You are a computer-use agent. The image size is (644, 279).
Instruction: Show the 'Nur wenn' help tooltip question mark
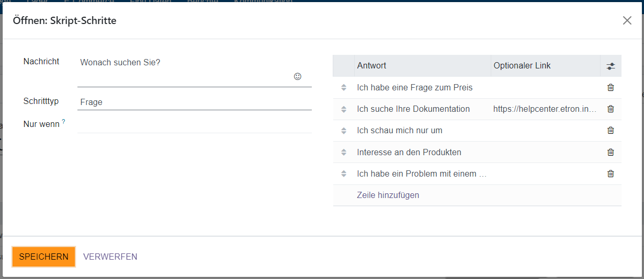click(x=64, y=122)
